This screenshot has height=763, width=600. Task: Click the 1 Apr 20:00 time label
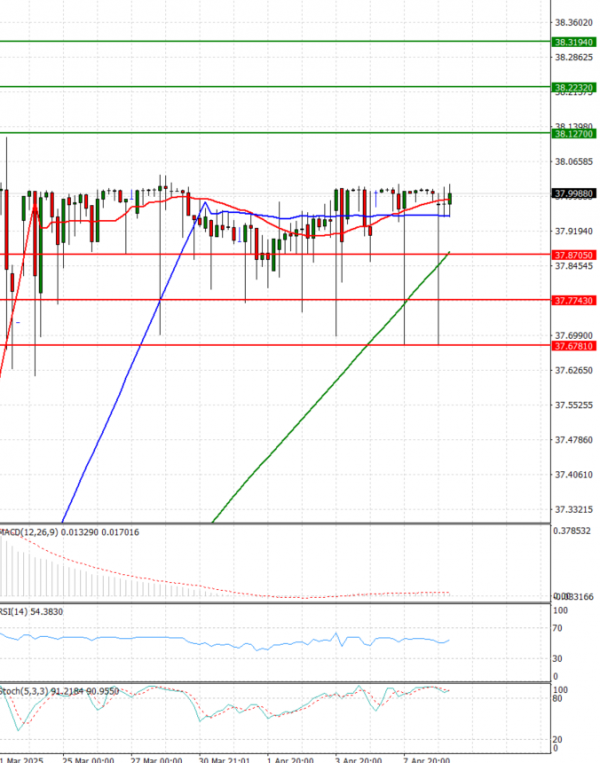point(291,760)
